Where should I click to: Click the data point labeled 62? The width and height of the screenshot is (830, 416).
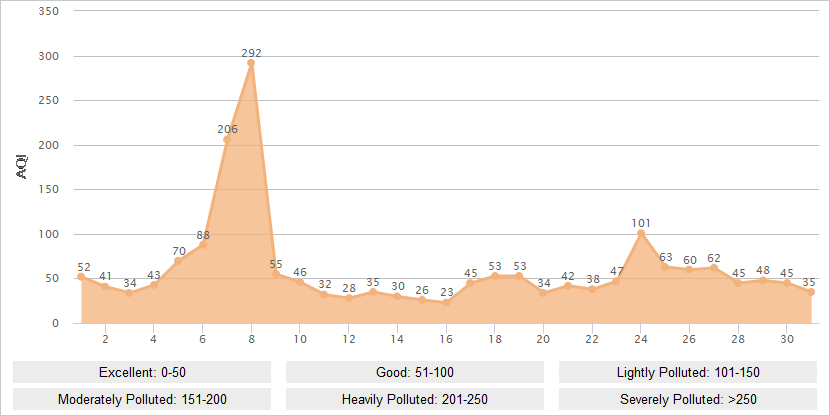coord(714,268)
